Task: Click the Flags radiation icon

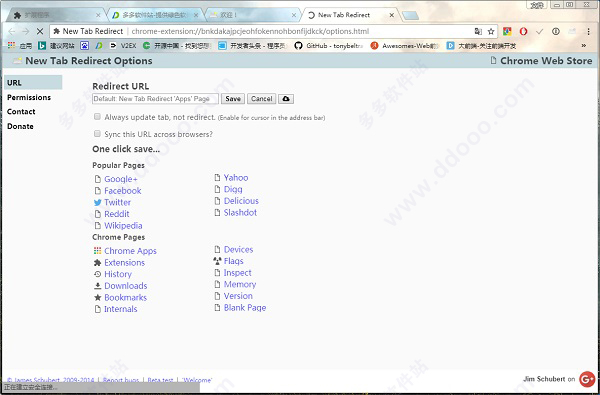Action: tap(217, 261)
